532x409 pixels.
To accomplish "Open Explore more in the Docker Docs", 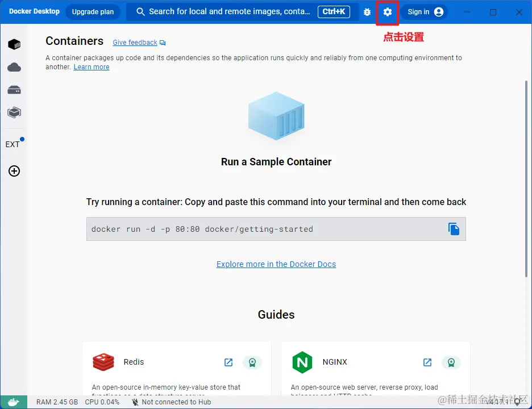I will point(276,264).
